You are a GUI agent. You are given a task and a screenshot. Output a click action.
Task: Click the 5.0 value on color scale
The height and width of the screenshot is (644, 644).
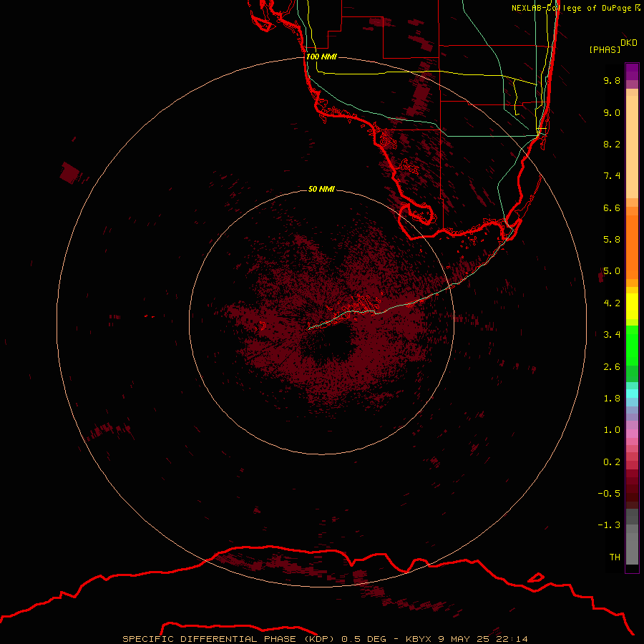612,271
